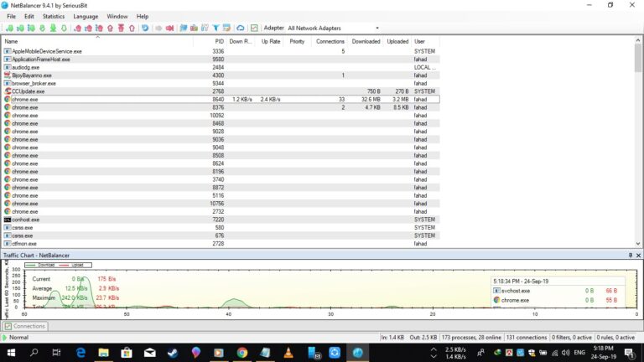Select the ctfmon.exe process
The width and height of the screenshot is (644, 362).
point(221,244)
